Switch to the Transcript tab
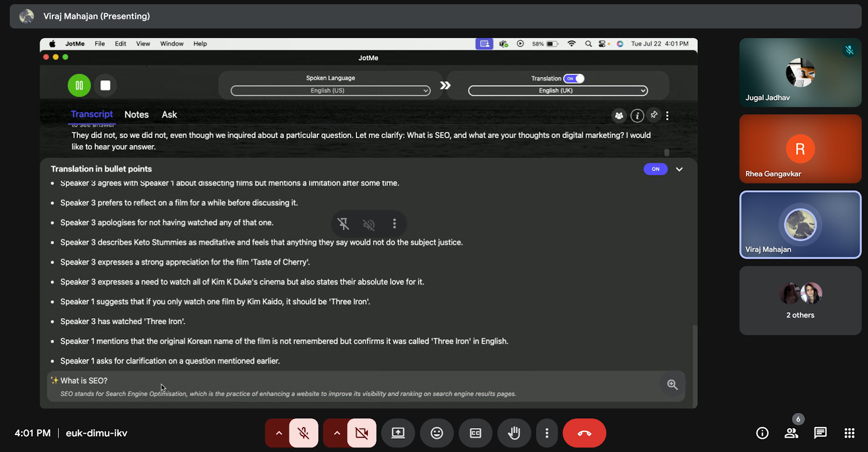Screen dimensions: 868x452 92,114
